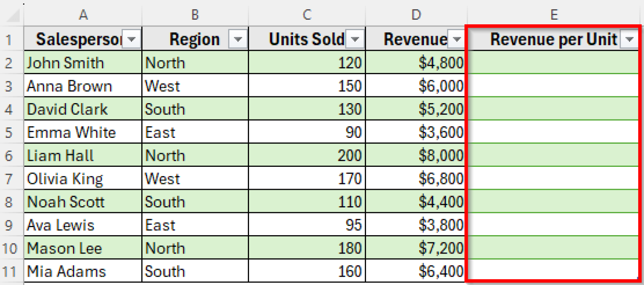Select column A header
Viewport: 644px width, 285px height.
pos(83,15)
